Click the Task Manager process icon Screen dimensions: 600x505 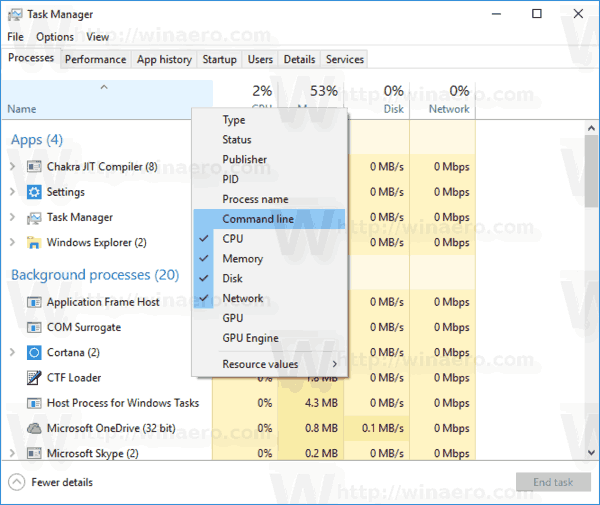(x=34, y=218)
